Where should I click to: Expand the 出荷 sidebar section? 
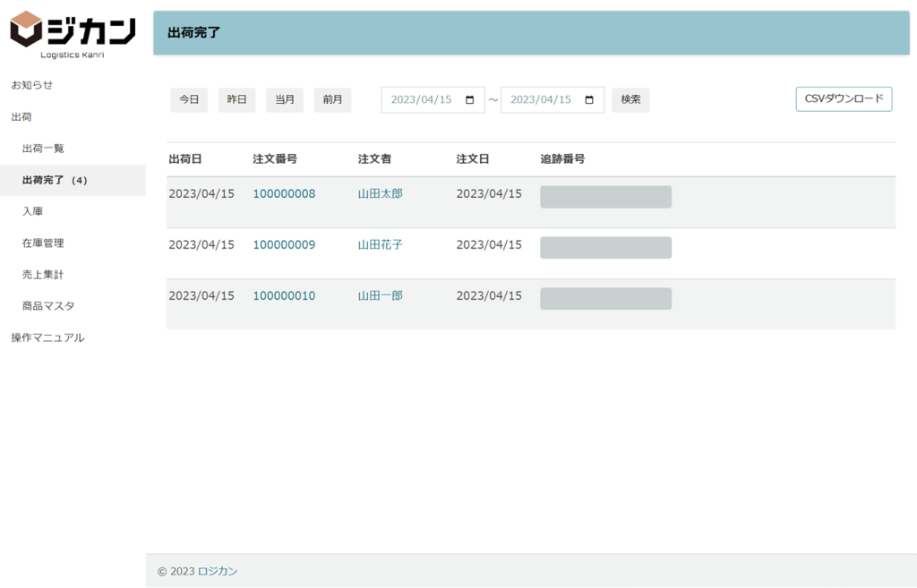coord(21,117)
